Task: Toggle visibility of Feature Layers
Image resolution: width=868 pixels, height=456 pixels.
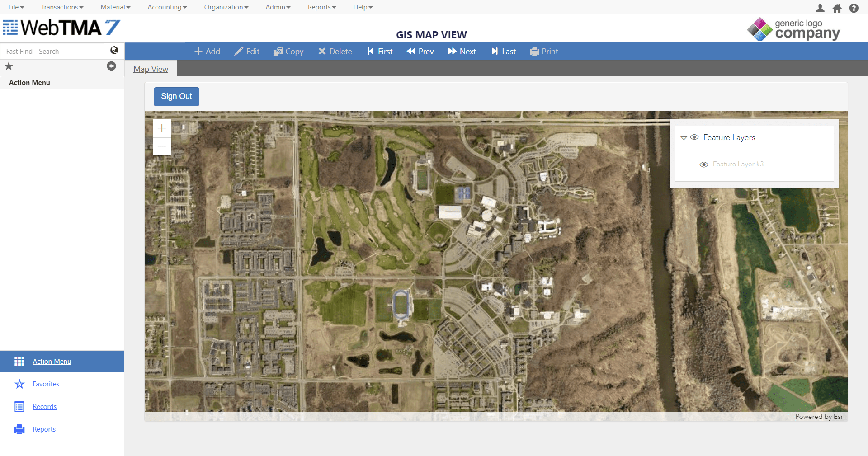Action: coord(694,137)
